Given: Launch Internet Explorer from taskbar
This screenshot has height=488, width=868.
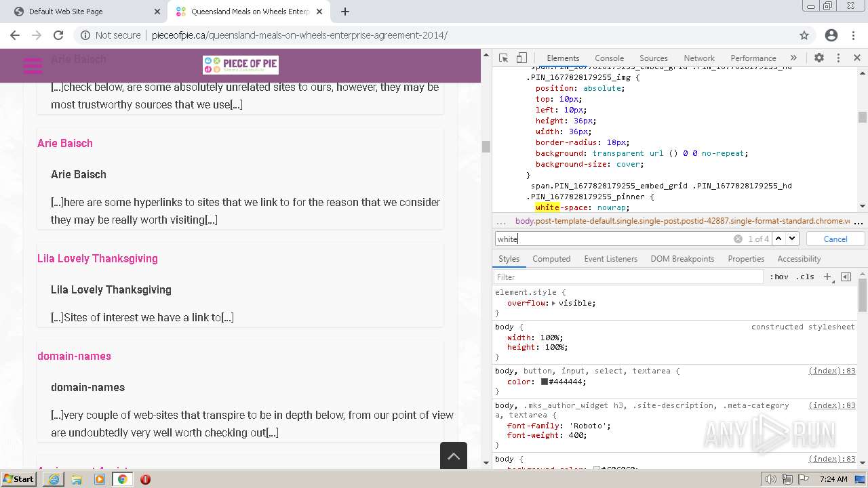Looking at the screenshot, I should point(54,479).
